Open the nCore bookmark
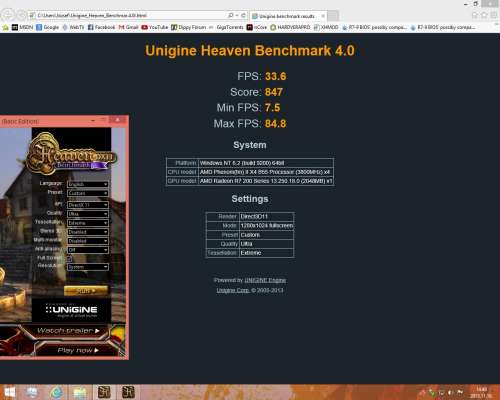 pyautogui.click(x=257, y=27)
